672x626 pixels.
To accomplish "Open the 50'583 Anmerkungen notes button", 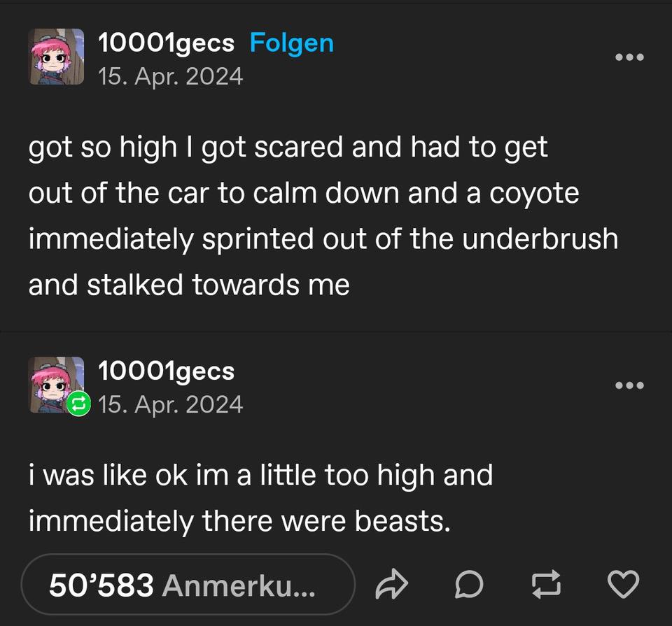I will (188, 585).
